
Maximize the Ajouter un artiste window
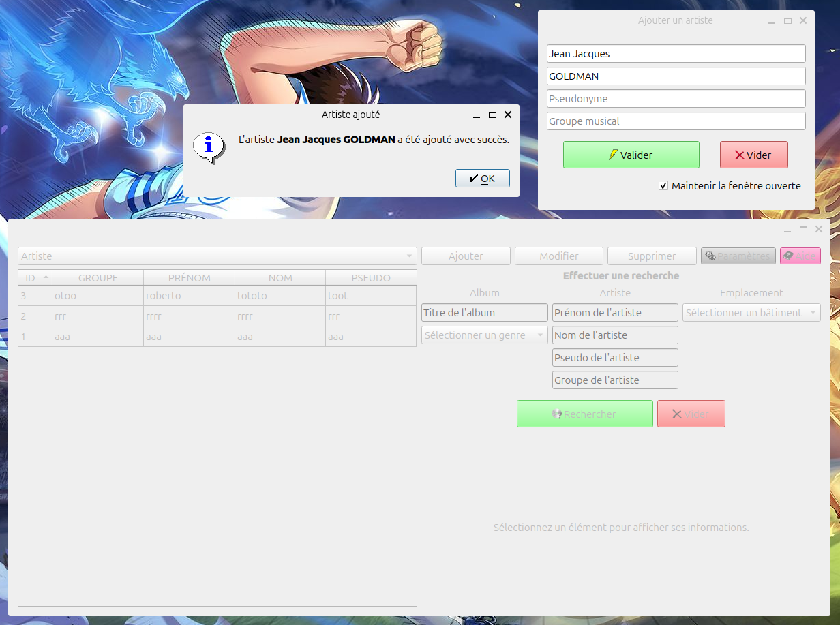pos(787,21)
